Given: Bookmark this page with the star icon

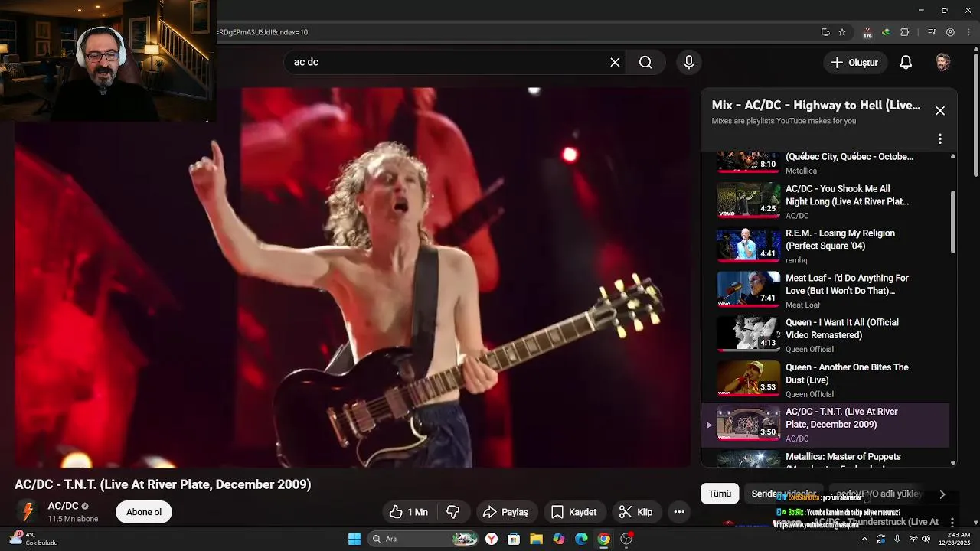Looking at the screenshot, I should coord(842,32).
